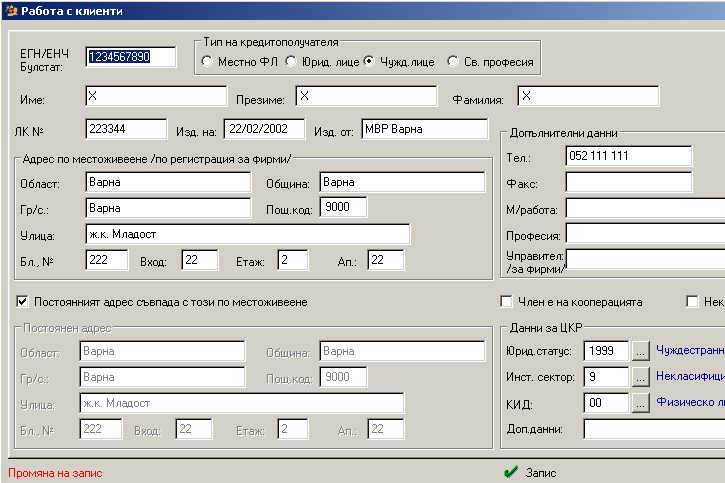
Task: Click the Изд. от field МВР Варна
Action: 425,129
